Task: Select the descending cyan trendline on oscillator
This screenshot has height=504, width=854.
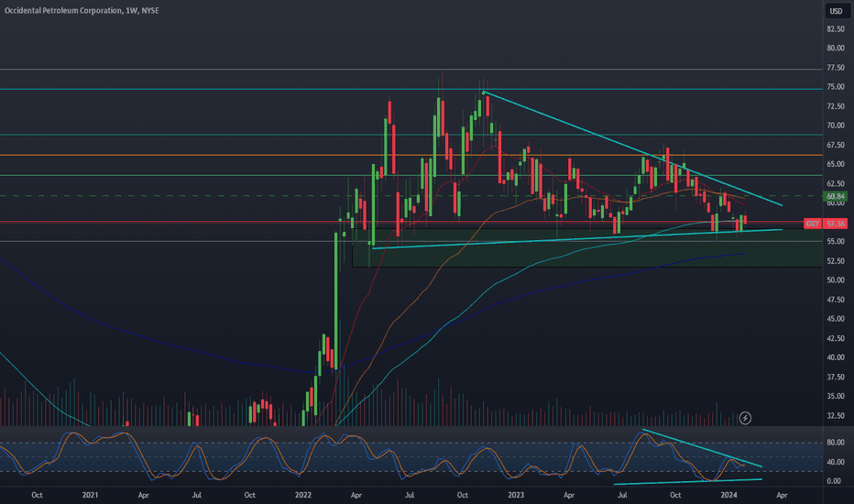Action: (x=702, y=448)
